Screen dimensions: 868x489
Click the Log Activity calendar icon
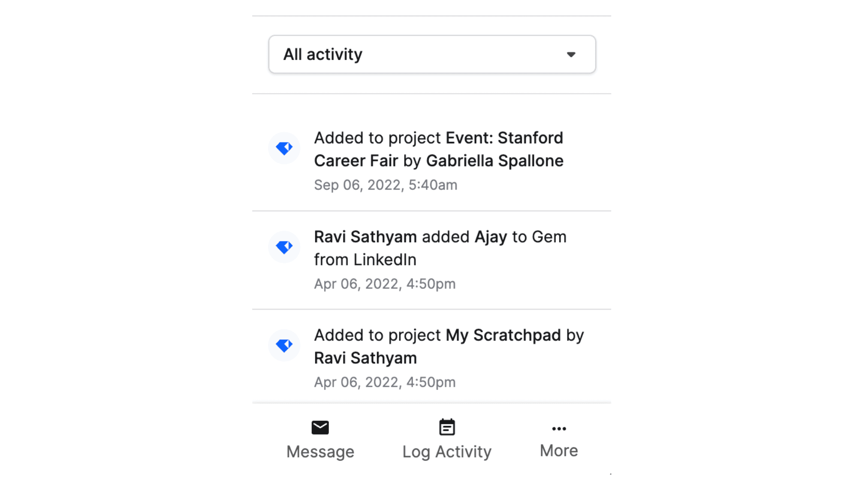[447, 426]
